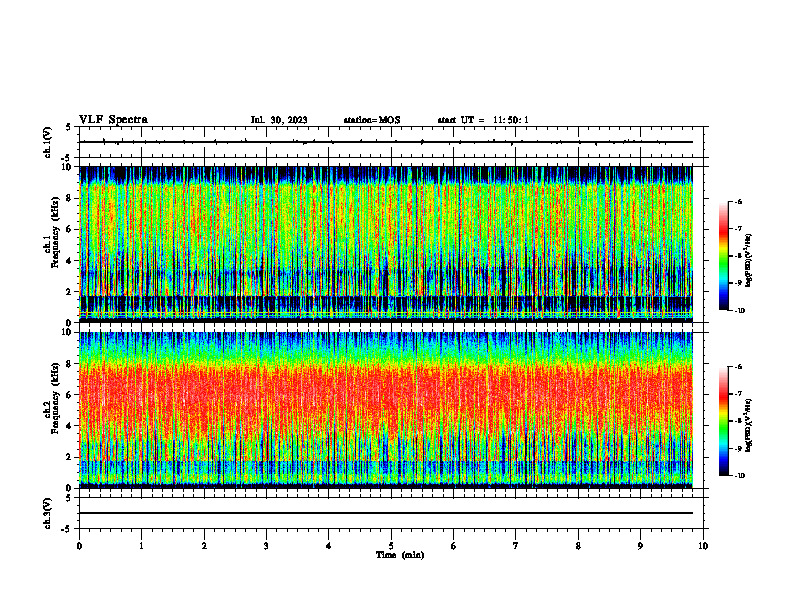Click the "-6" tick on ch.2 colorbar

click(x=738, y=367)
